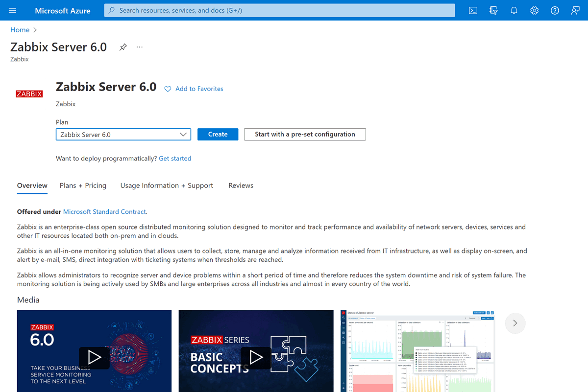Click the Microsoft Azure brand text

(x=63, y=10)
